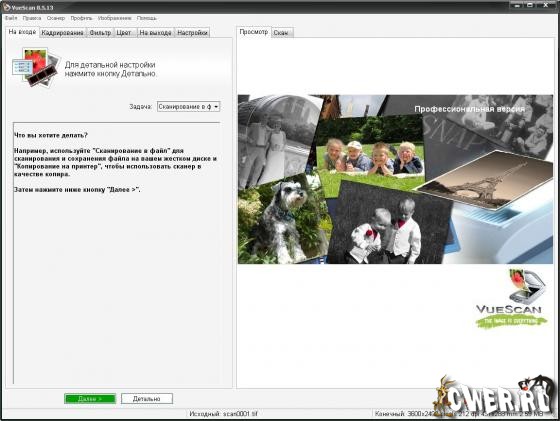Open the Сканер menu
The width and height of the screenshot is (560, 421).
pyautogui.click(x=56, y=18)
